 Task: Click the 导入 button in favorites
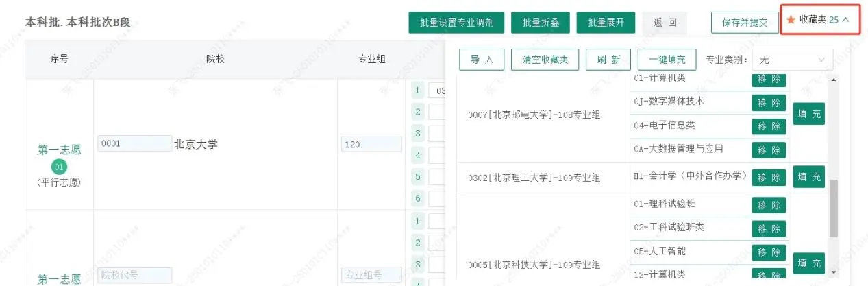click(x=482, y=60)
